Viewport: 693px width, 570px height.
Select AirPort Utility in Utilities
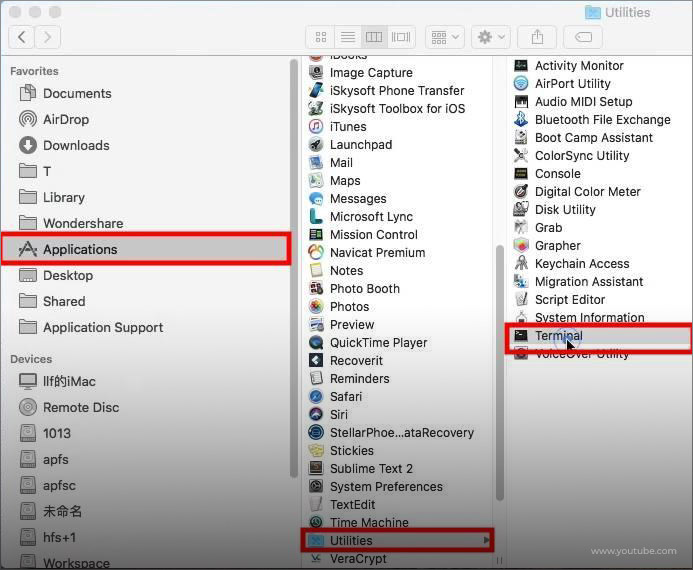[562, 84]
